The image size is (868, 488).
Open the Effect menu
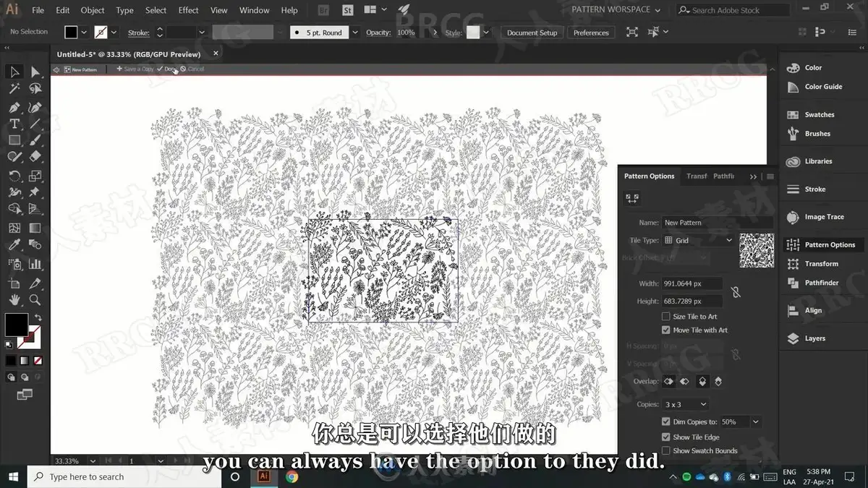point(188,10)
